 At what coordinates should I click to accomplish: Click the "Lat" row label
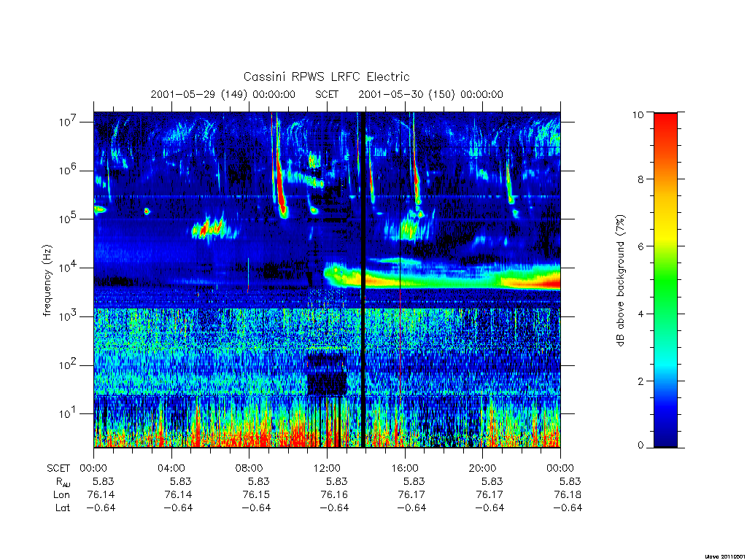63,507
